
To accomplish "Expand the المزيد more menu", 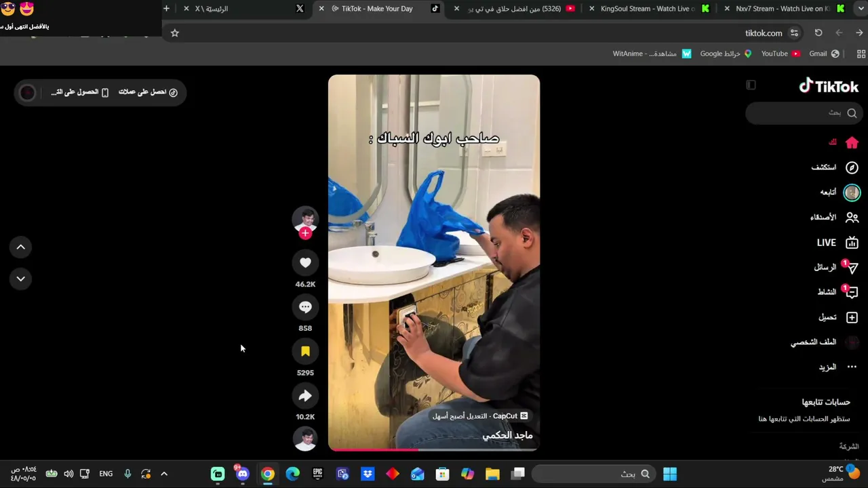I will tap(838, 367).
